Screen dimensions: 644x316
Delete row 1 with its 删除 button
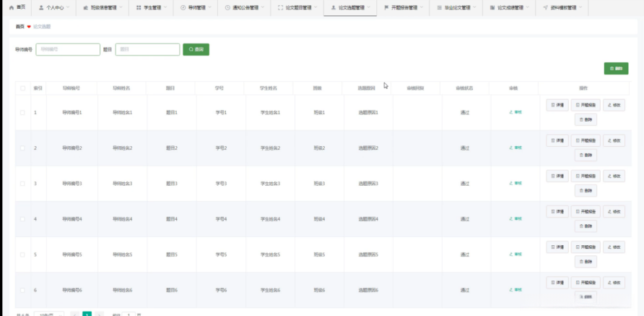click(x=586, y=120)
